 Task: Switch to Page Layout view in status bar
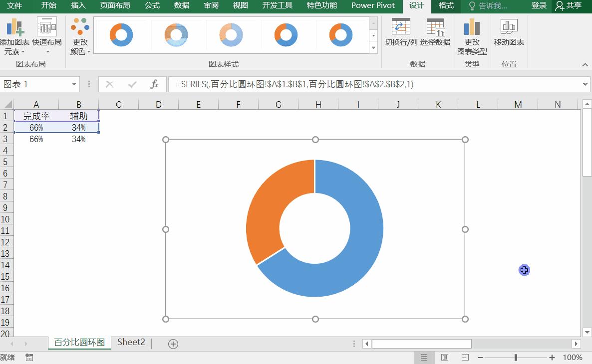pos(444,358)
